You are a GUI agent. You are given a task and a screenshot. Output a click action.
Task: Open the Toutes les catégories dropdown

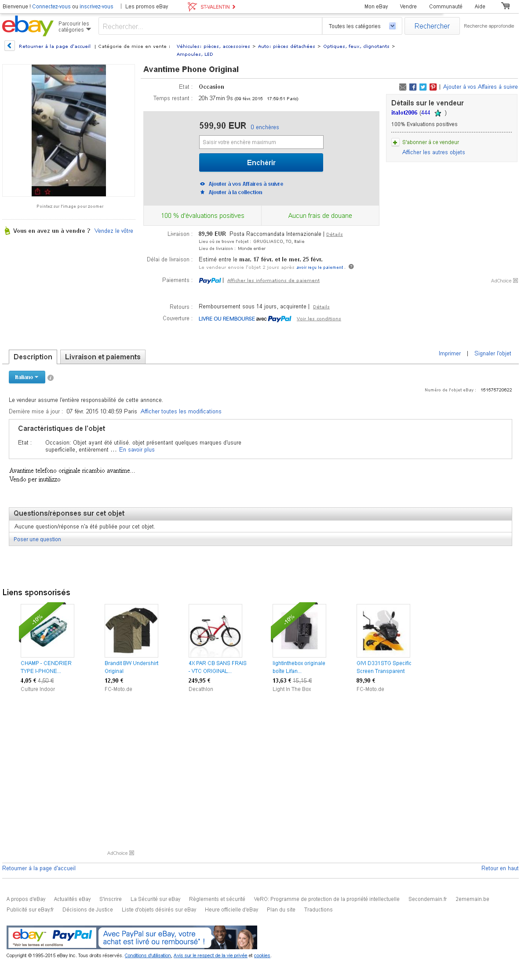pos(362,26)
